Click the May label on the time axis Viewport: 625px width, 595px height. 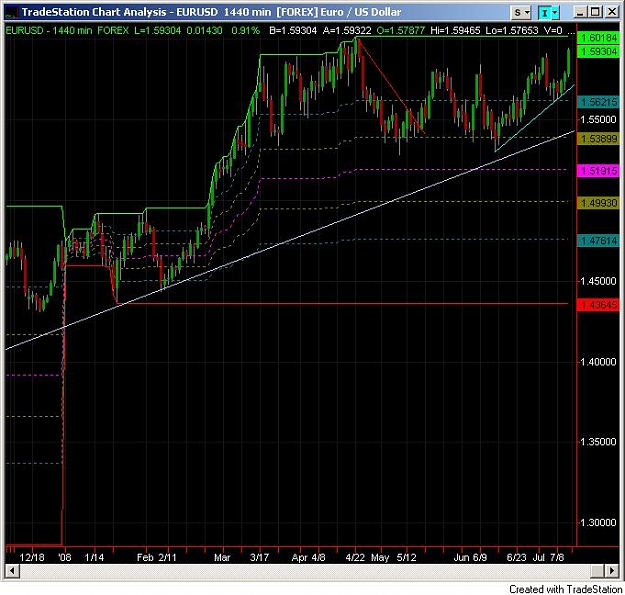380,557
